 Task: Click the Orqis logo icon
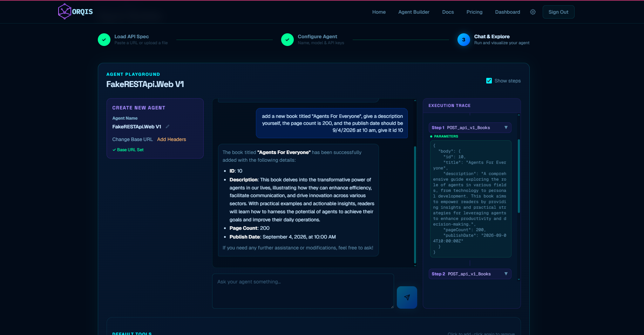tap(65, 12)
